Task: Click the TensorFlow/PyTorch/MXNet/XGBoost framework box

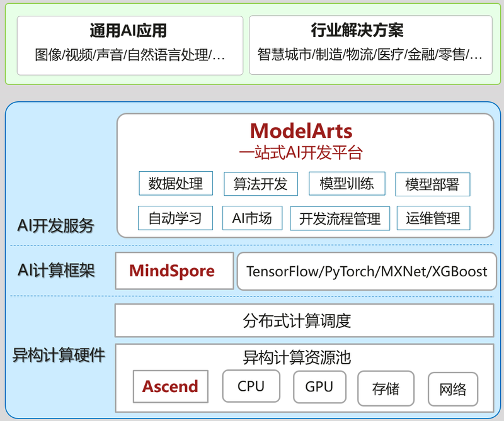Action: (x=367, y=271)
